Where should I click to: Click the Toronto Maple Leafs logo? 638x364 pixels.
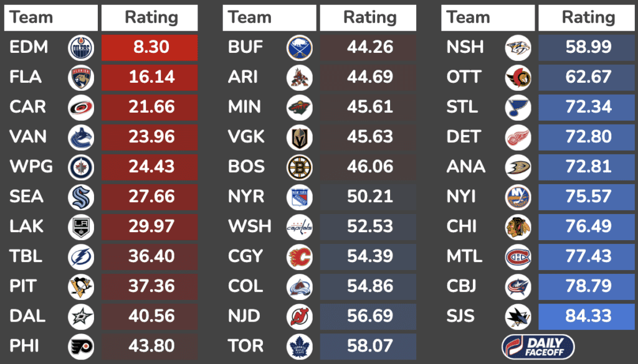[x=300, y=347]
